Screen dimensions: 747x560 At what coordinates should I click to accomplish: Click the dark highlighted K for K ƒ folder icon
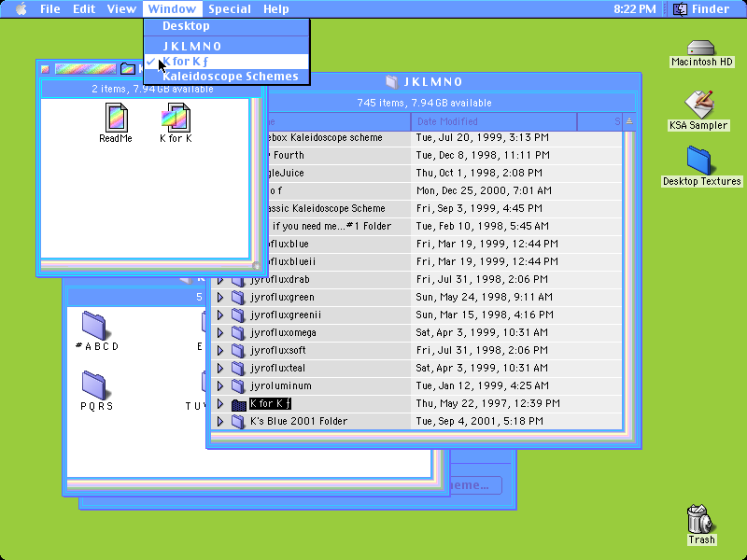pyautogui.click(x=238, y=404)
